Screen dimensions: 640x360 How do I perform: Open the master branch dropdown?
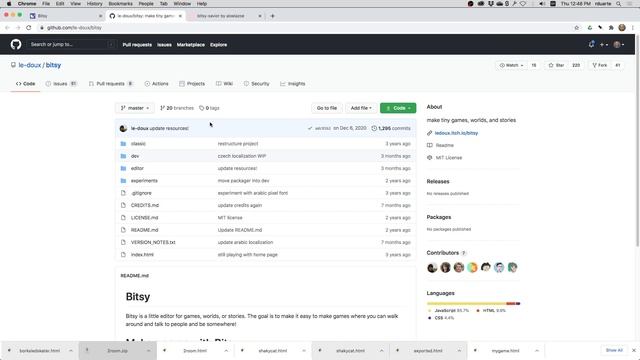pos(135,108)
